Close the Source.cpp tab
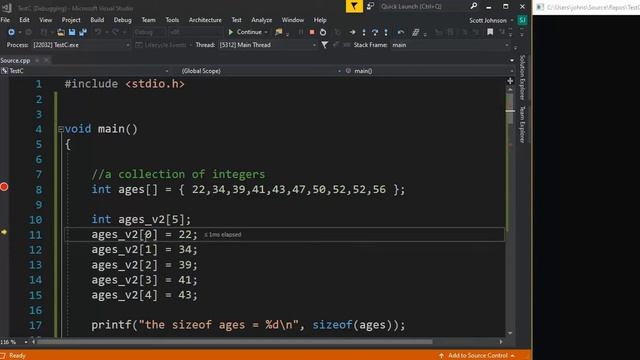This screenshot has height=360, width=640. (47, 60)
